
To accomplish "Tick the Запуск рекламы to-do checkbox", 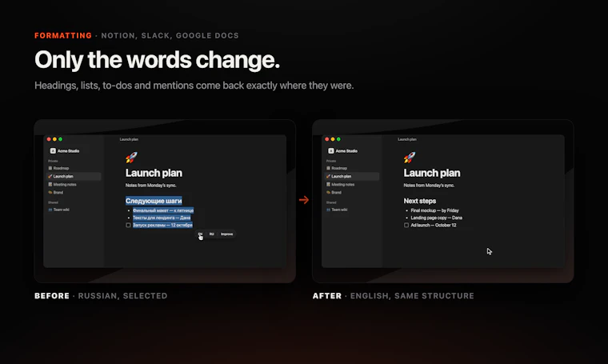I will 128,225.
